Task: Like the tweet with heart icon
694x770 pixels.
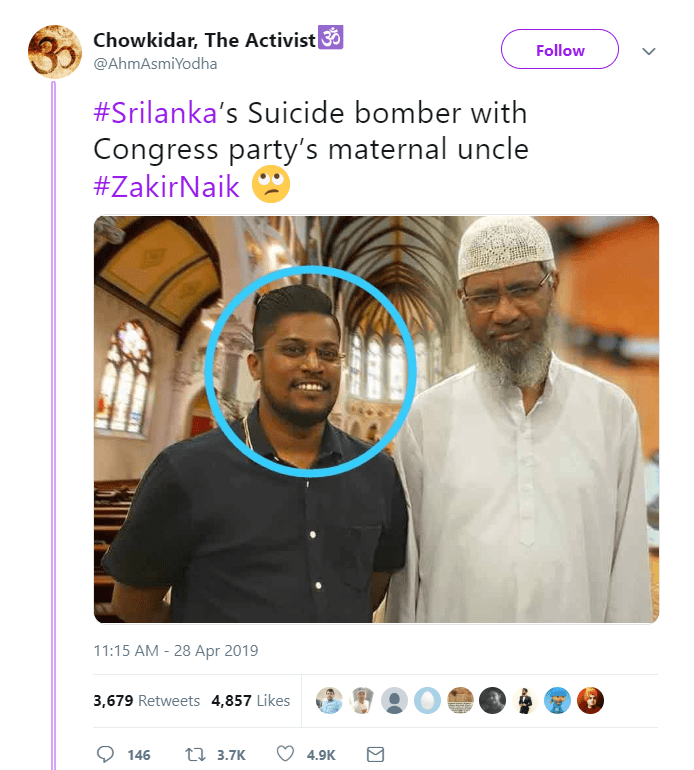Action: click(285, 754)
